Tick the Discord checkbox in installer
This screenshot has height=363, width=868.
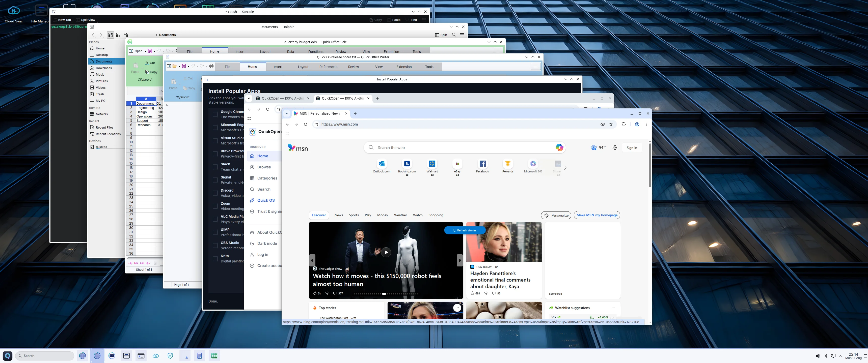point(215,193)
